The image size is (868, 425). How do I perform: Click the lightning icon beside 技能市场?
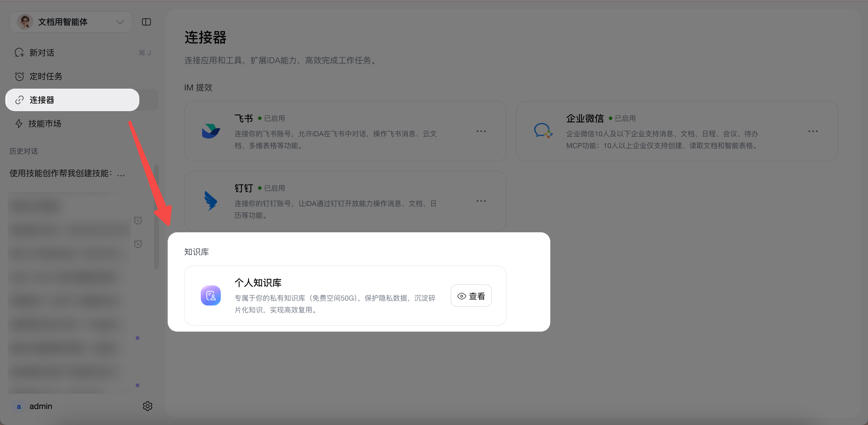(19, 124)
